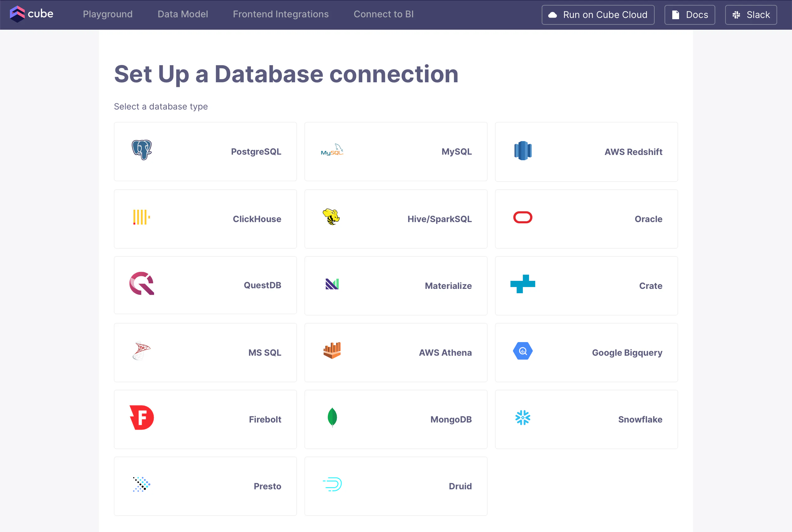Image resolution: width=792 pixels, height=532 pixels.
Task: Open the Docs button
Action: pos(690,15)
